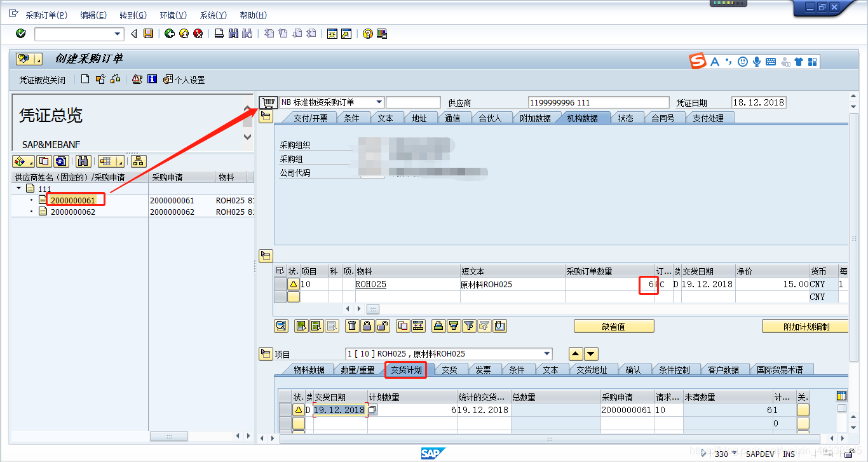868x462 pixels.
Task: Open the item selector dropdown 1 [10] ROH025
Action: pyautogui.click(x=547, y=354)
